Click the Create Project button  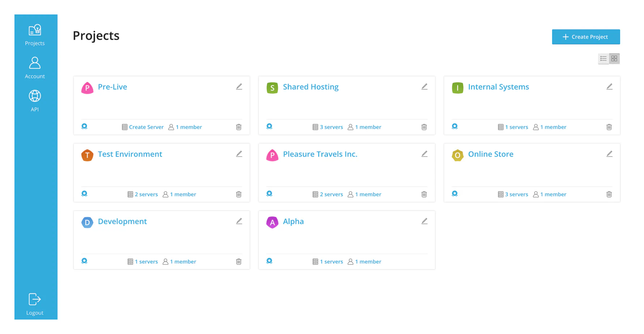click(586, 37)
